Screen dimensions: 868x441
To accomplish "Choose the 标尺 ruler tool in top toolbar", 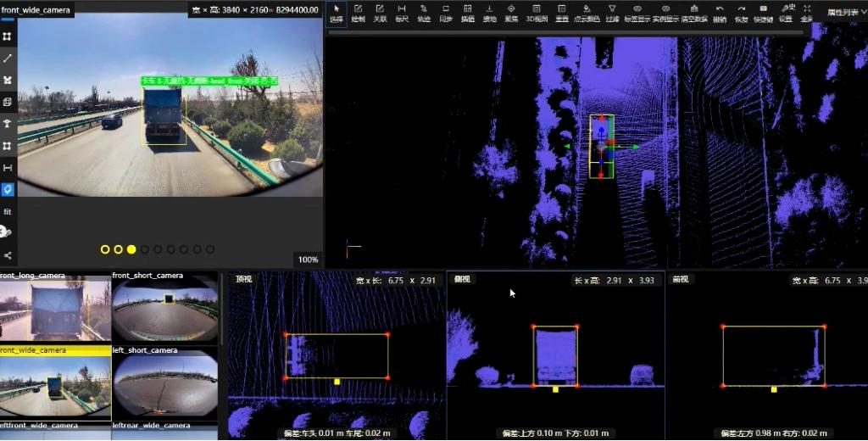I will 402,14.
